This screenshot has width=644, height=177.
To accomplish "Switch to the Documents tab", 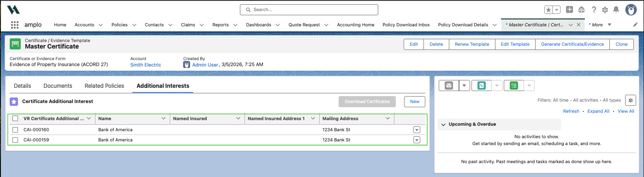I will coord(58,86).
